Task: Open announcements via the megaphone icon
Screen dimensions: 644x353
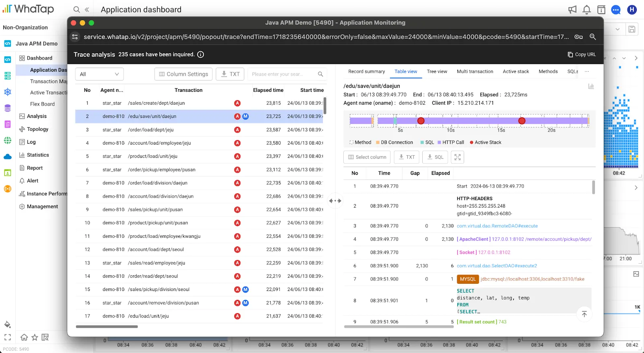Action: [x=572, y=10]
